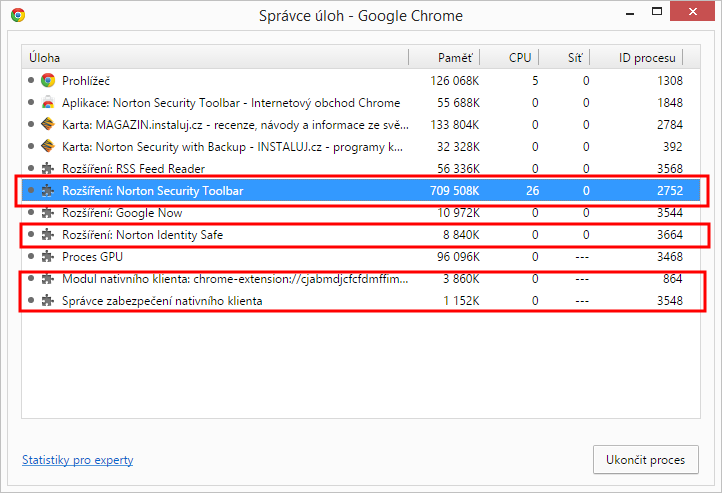Image resolution: width=722 pixels, height=493 pixels.
Task: Click the Google Now extension puzzle icon
Action: tap(47, 213)
